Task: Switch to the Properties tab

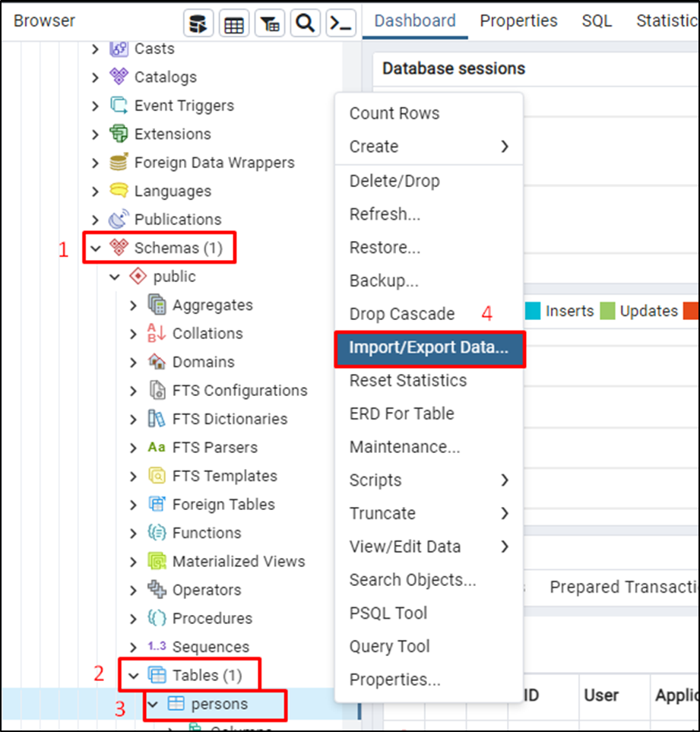Action: [518, 21]
